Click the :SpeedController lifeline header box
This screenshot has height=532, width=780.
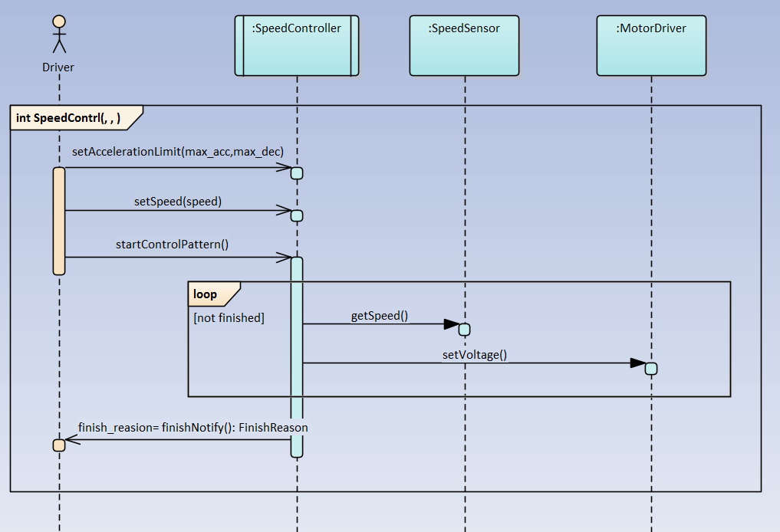(296, 44)
